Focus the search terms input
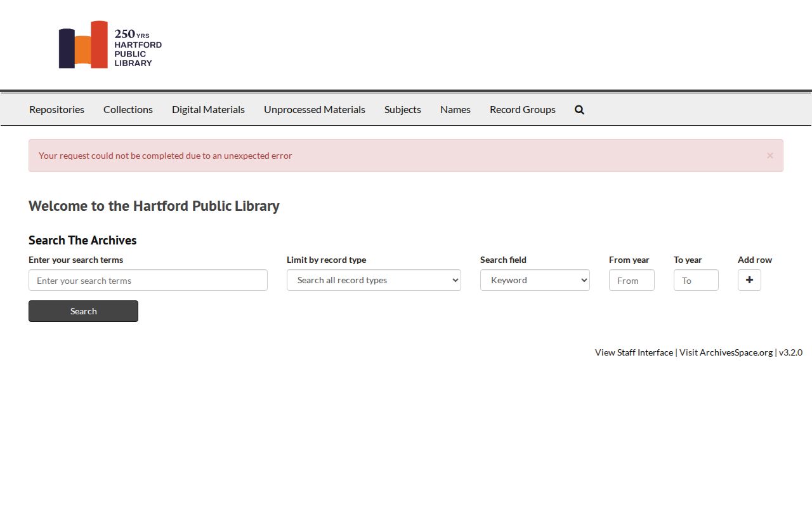 click(x=148, y=280)
